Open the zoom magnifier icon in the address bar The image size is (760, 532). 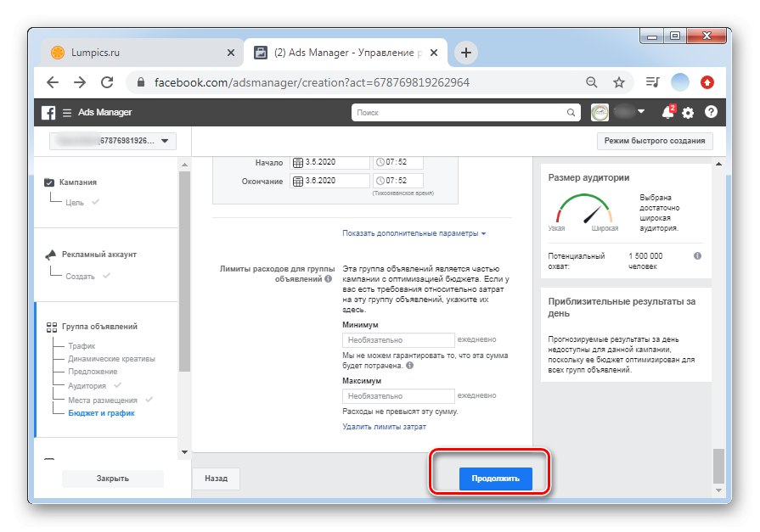click(591, 82)
